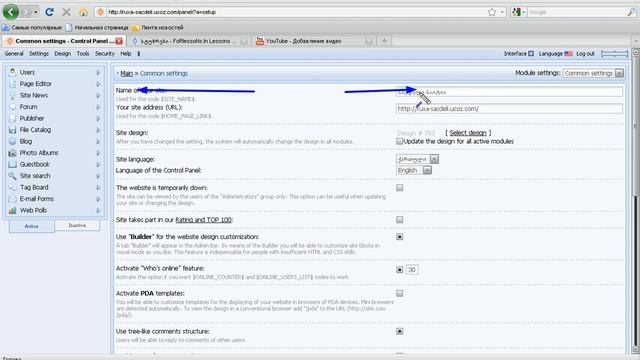Image resolution: width=640 pixels, height=360 pixels.
Task: Click Log out
Action: 585,53
